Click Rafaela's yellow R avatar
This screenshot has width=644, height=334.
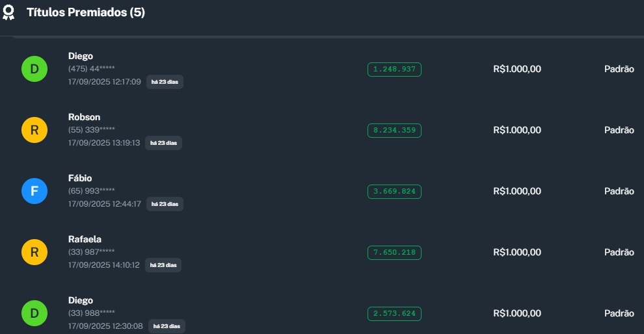pos(34,252)
